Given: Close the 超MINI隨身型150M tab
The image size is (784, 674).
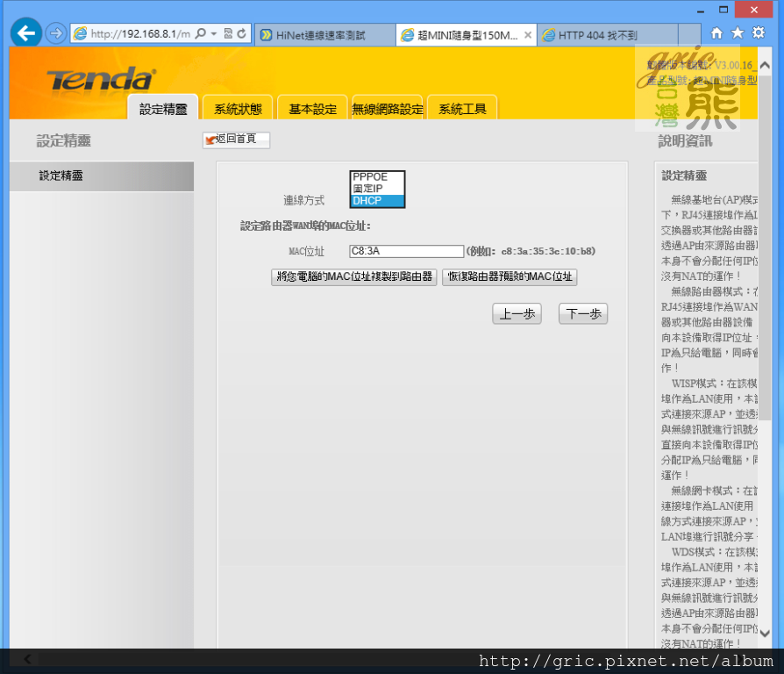Looking at the screenshot, I should (528, 35).
